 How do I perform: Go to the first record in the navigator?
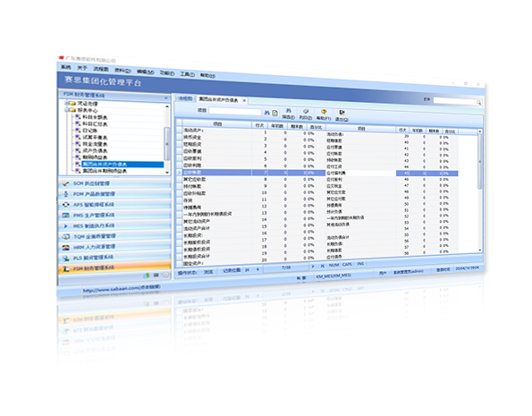coord(248,269)
